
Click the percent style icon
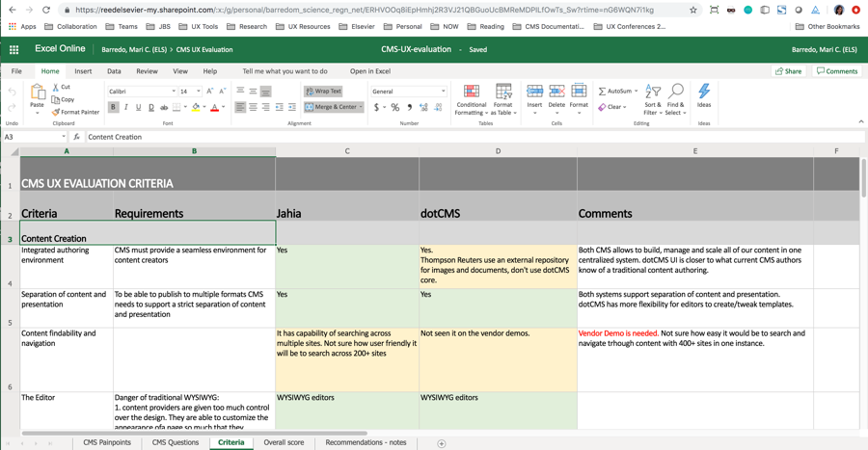pyautogui.click(x=394, y=108)
